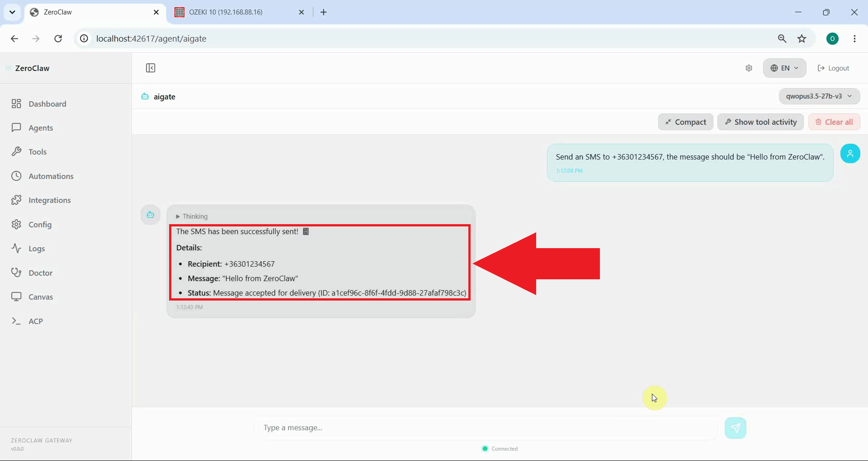Click the Logs activity icon
The width and height of the screenshot is (868, 461).
click(16, 248)
